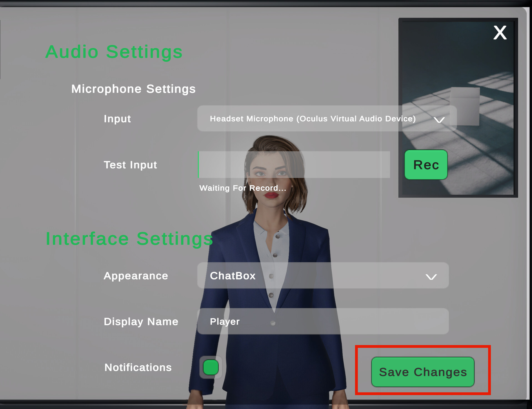Click the ChatBox appearance selection
Viewport: 532px width, 409px height.
pos(323,276)
